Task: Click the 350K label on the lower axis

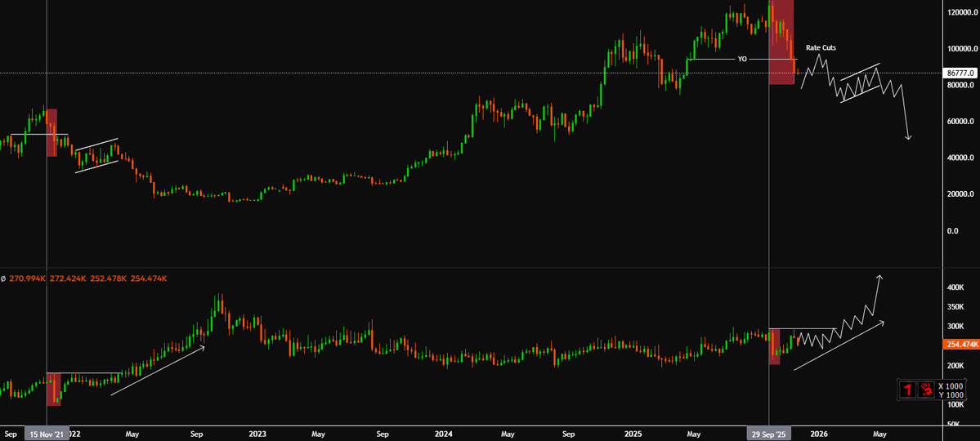Action: click(x=955, y=307)
